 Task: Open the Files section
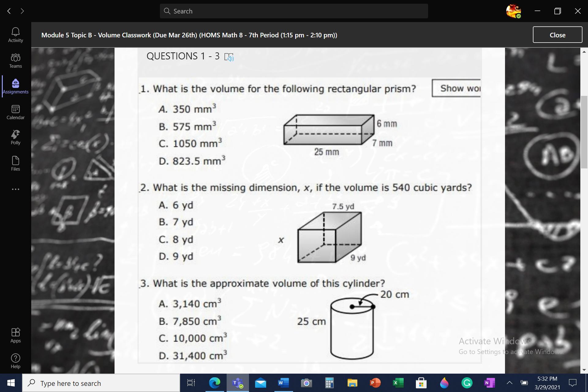point(15,164)
